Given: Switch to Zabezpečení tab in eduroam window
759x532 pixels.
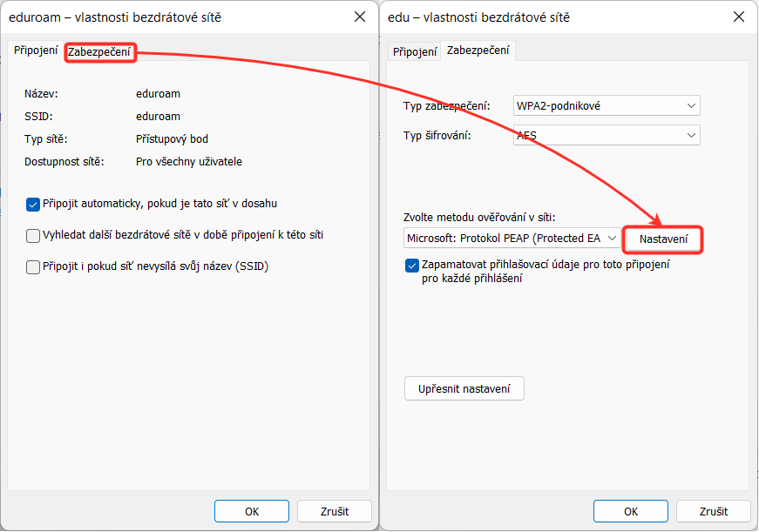Looking at the screenshot, I should tap(99, 51).
